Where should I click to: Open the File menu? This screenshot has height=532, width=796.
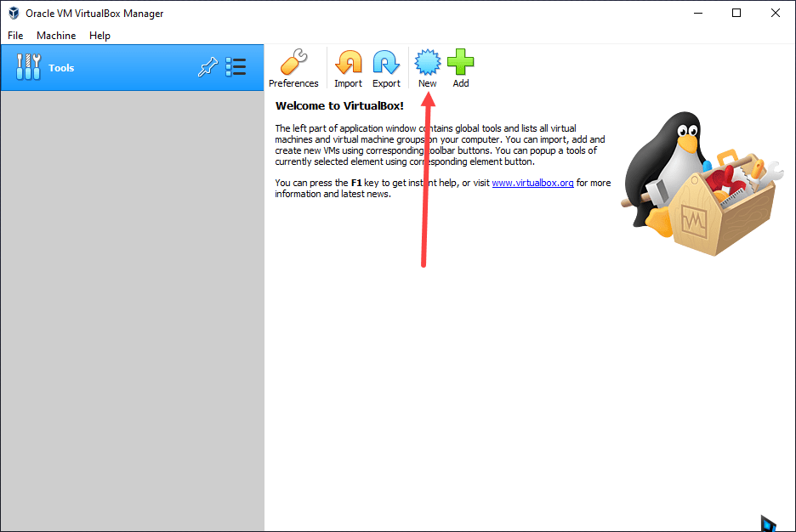click(x=14, y=36)
